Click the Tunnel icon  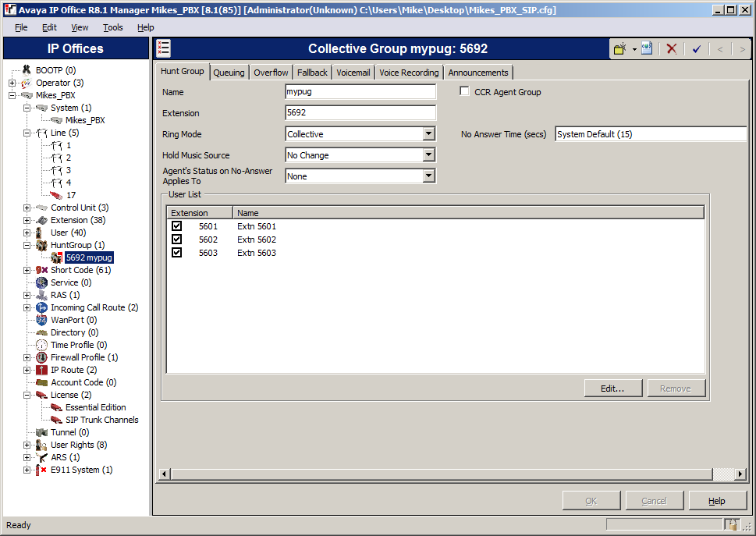pyautogui.click(x=41, y=432)
